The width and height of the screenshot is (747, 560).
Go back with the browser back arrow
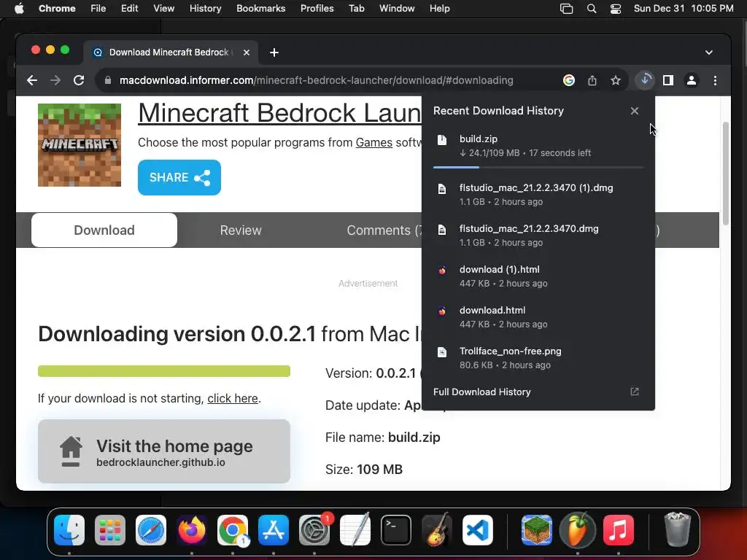point(32,80)
